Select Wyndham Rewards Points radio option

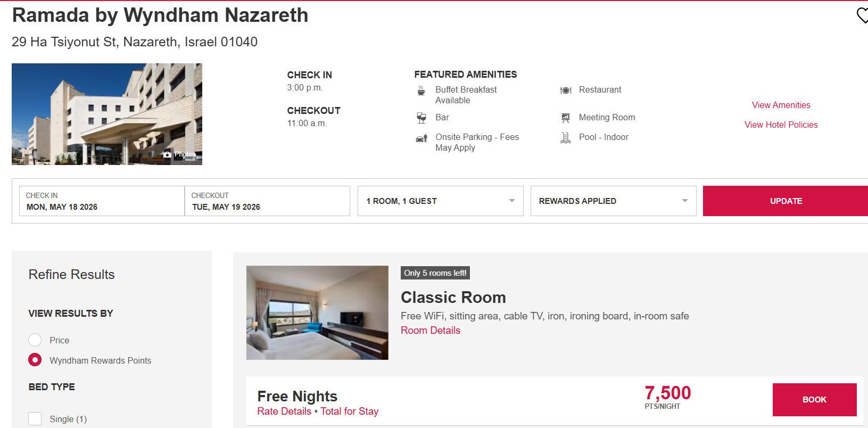pyautogui.click(x=35, y=360)
